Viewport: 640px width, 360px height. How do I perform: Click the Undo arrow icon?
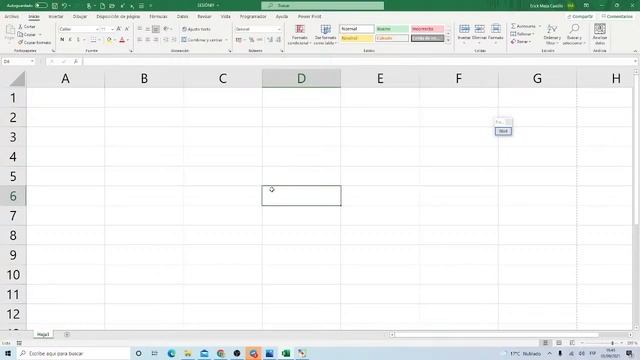tap(64, 6)
